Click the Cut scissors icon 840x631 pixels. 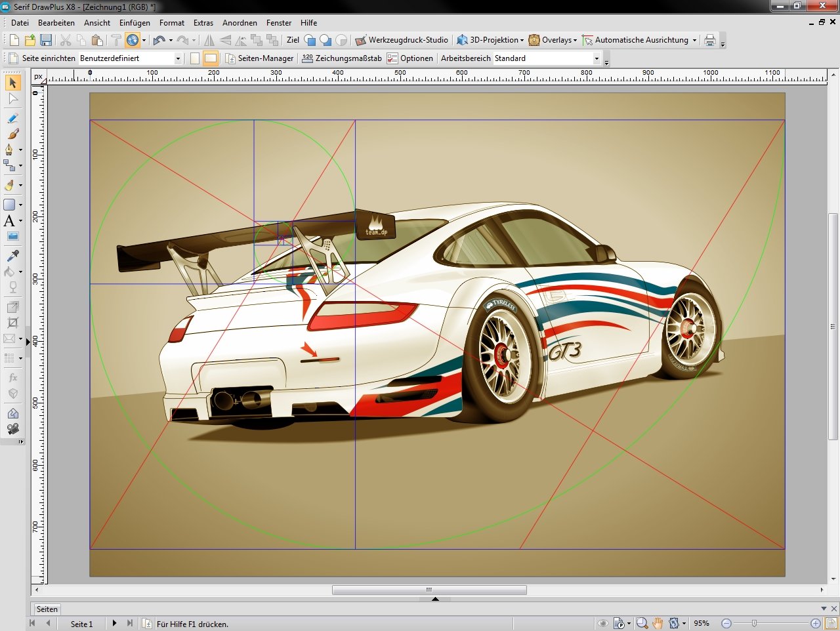tap(66, 40)
